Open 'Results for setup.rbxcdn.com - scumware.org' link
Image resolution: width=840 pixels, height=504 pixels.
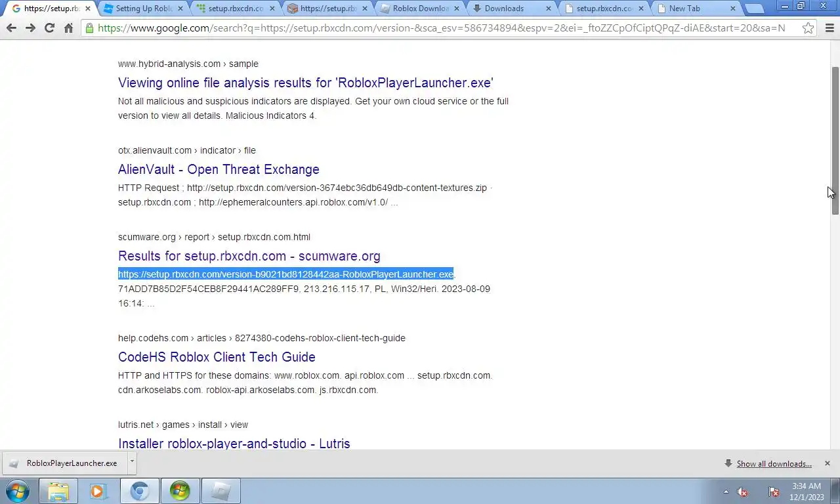(x=249, y=256)
